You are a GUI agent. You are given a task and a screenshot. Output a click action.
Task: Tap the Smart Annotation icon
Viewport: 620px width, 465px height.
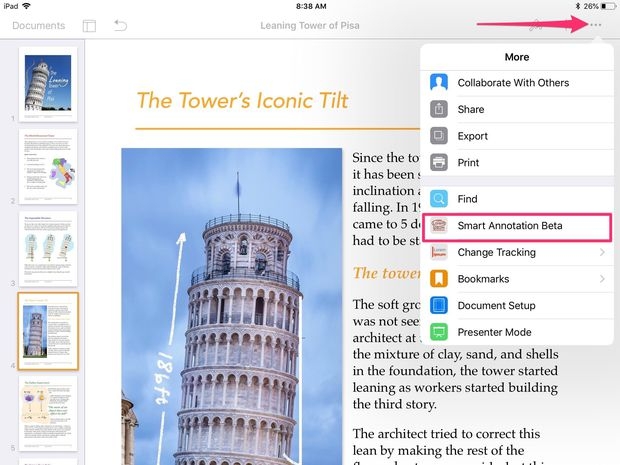tap(439, 226)
